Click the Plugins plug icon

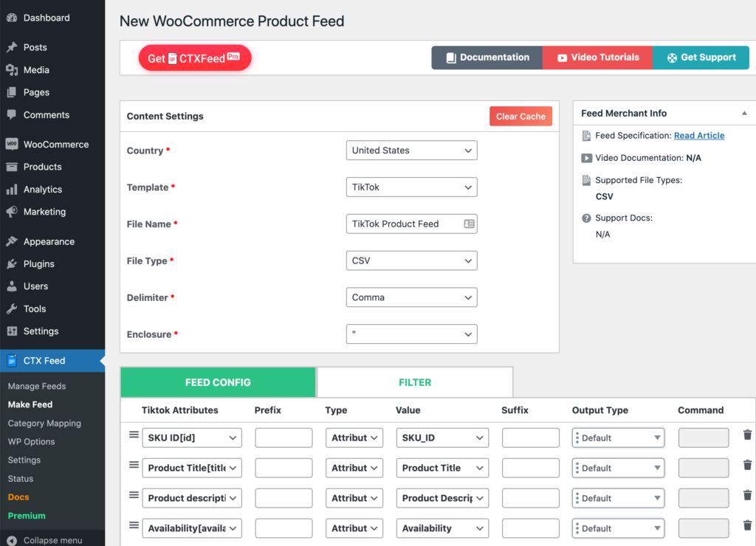click(12, 263)
